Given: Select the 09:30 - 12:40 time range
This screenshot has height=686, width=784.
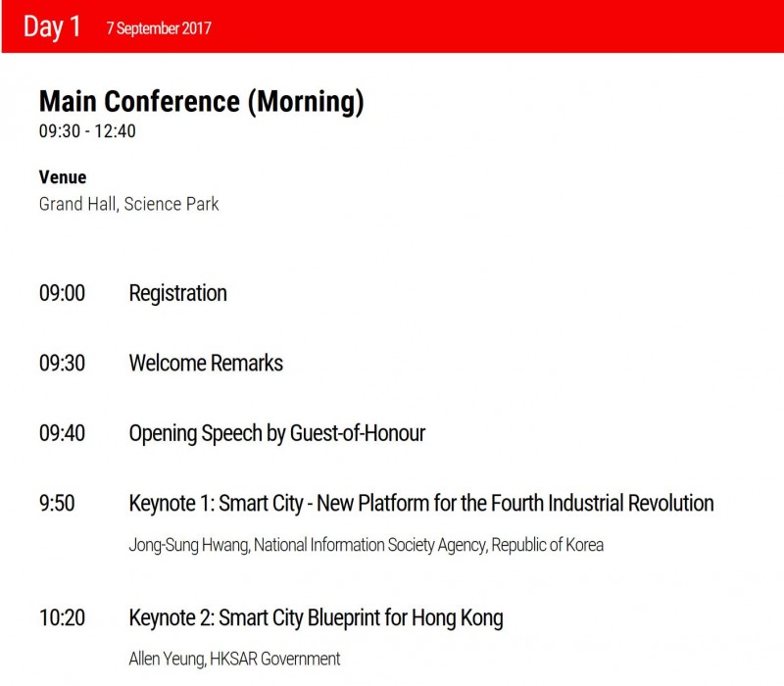Looking at the screenshot, I should point(87,131).
